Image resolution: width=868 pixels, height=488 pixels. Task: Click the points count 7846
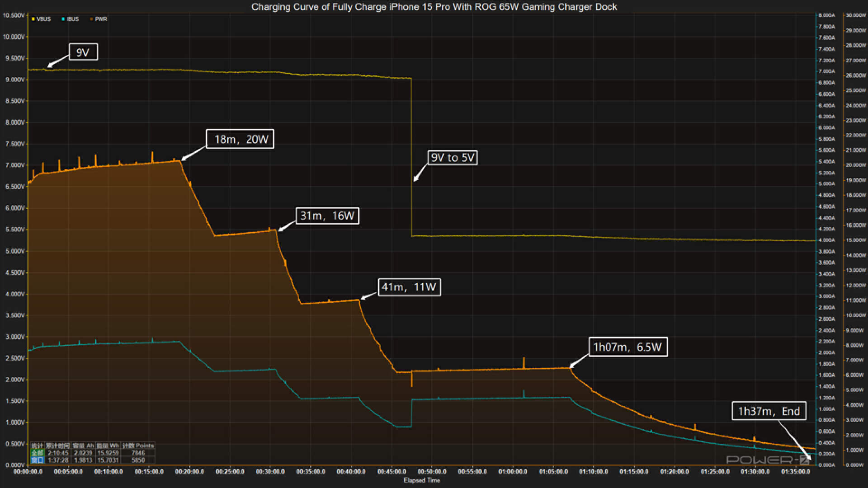point(138,453)
